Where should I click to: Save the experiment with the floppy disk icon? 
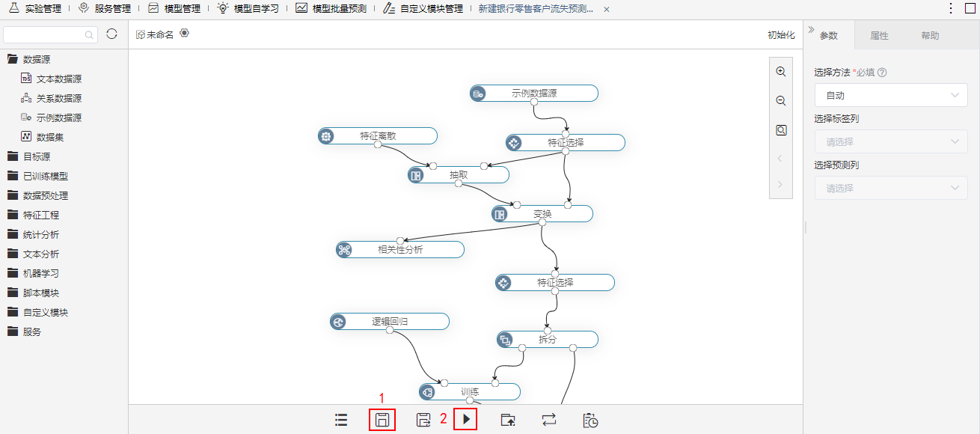pos(382,420)
